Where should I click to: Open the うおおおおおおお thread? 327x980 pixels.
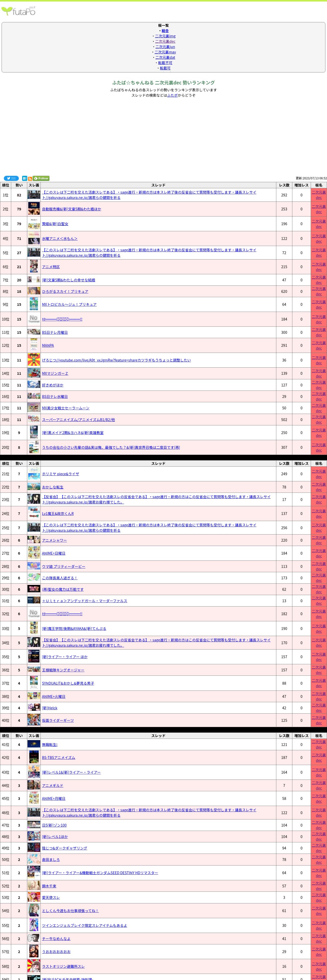[x=56, y=952]
